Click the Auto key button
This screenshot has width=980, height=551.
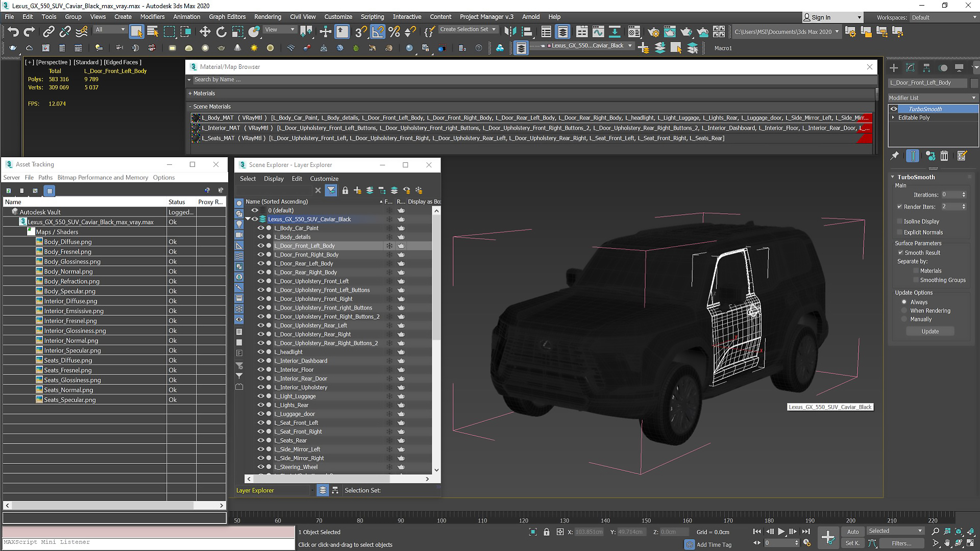pyautogui.click(x=853, y=532)
